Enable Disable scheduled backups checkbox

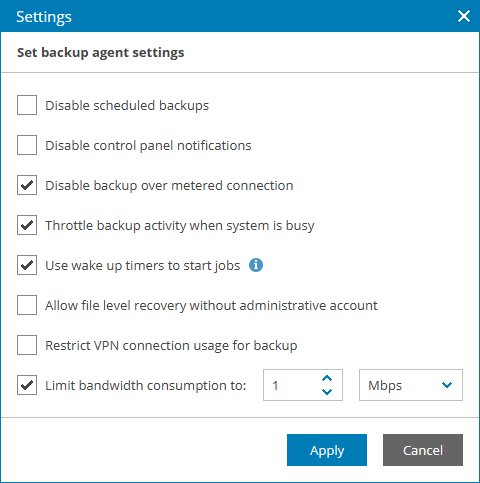click(27, 105)
